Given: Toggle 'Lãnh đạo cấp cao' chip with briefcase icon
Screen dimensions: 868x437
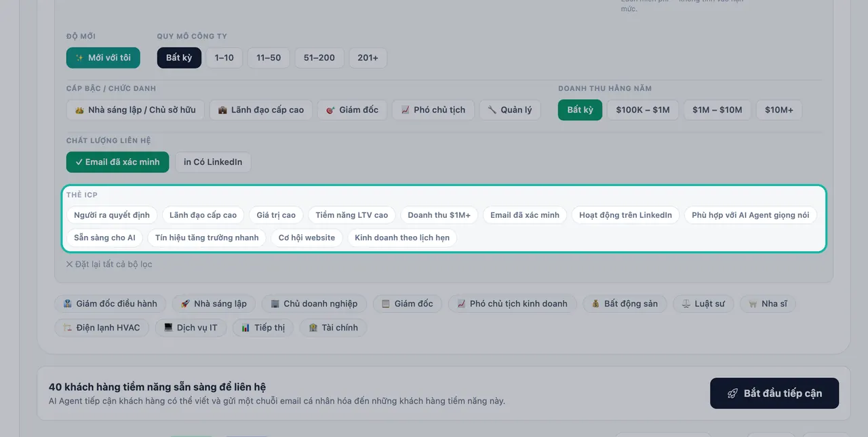Looking at the screenshot, I should [x=261, y=110].
